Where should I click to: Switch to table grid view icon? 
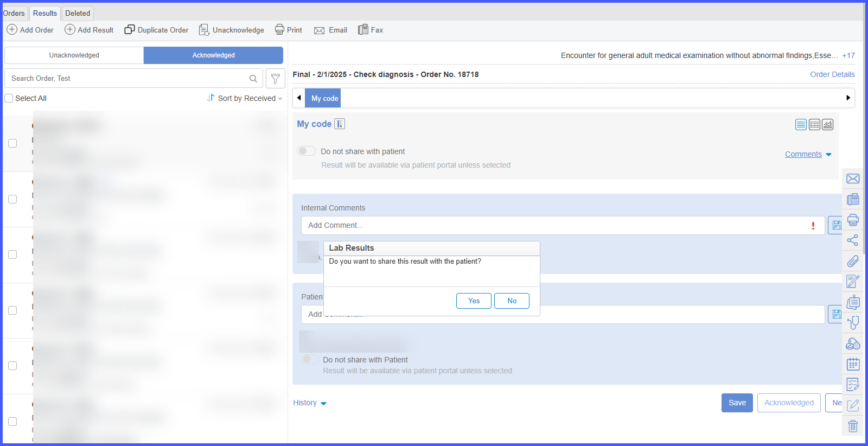[814, 125]
